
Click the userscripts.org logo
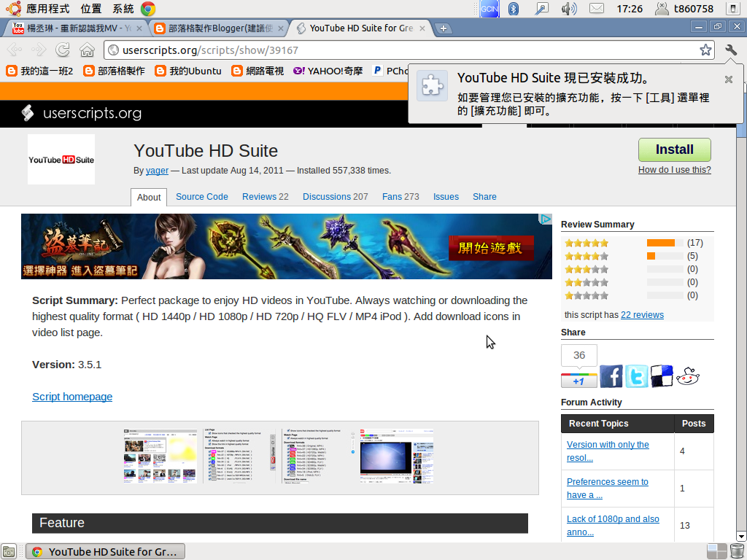click(x=82, y=113)
